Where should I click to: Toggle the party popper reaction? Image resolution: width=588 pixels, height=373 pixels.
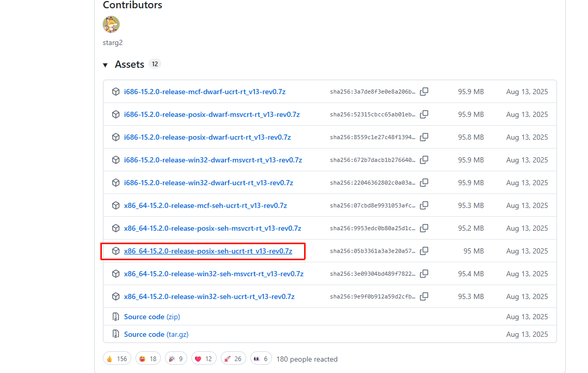176,359
